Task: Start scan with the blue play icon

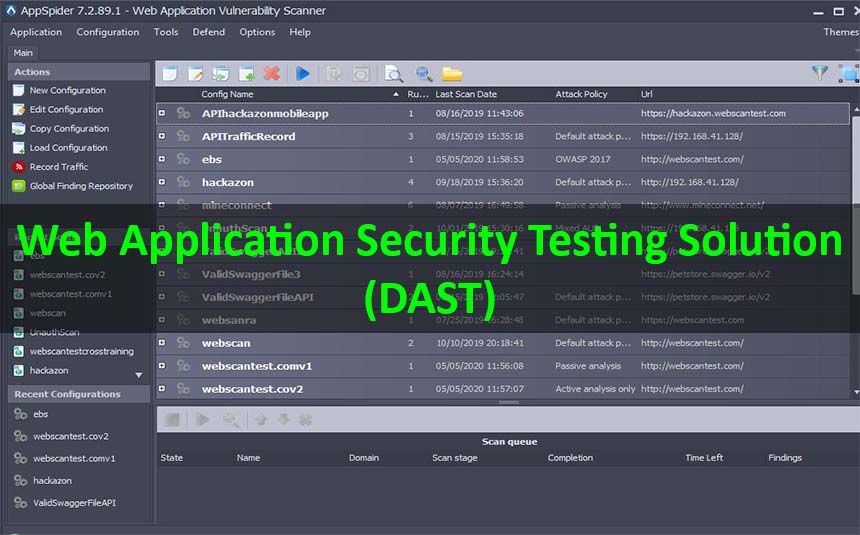Action: [303, 74]
